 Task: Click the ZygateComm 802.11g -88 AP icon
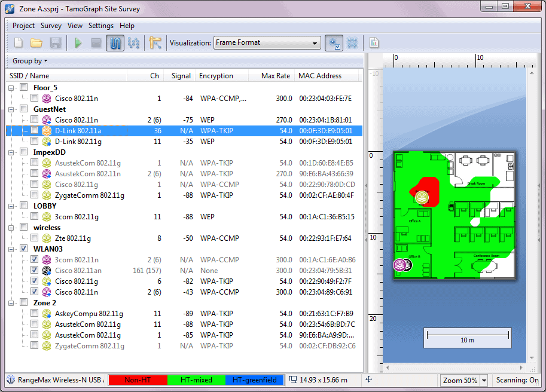[x=46, y=195]
